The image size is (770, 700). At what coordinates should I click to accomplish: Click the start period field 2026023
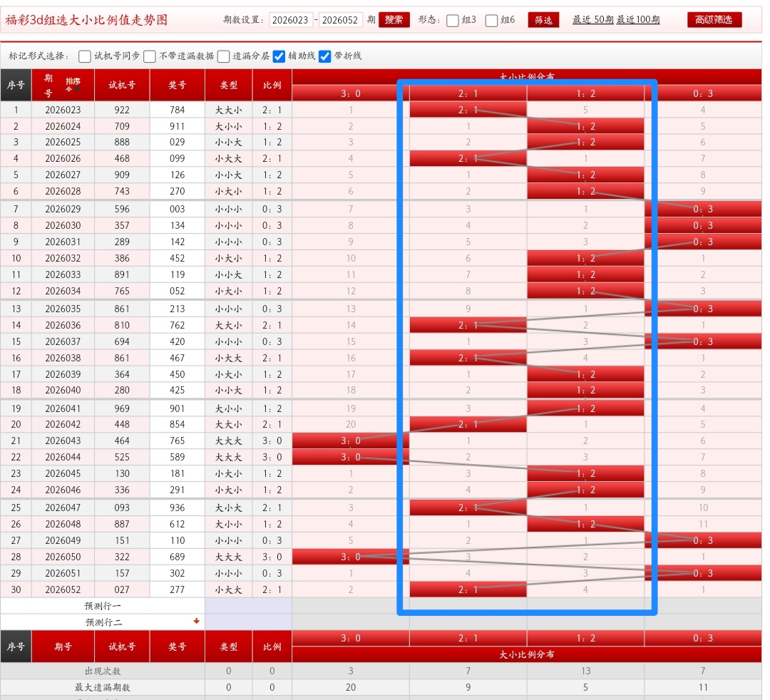click(291, 20)
